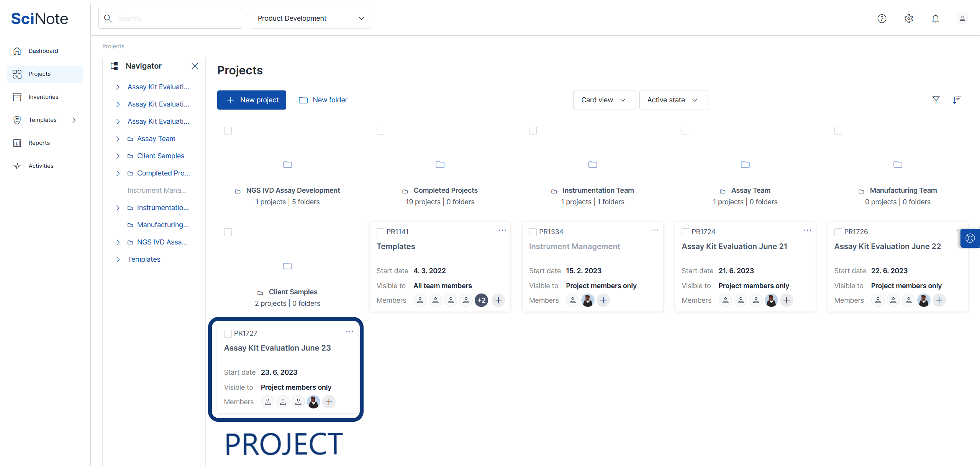
Task: Open the Card view dropdown
Action: [604, 100]
